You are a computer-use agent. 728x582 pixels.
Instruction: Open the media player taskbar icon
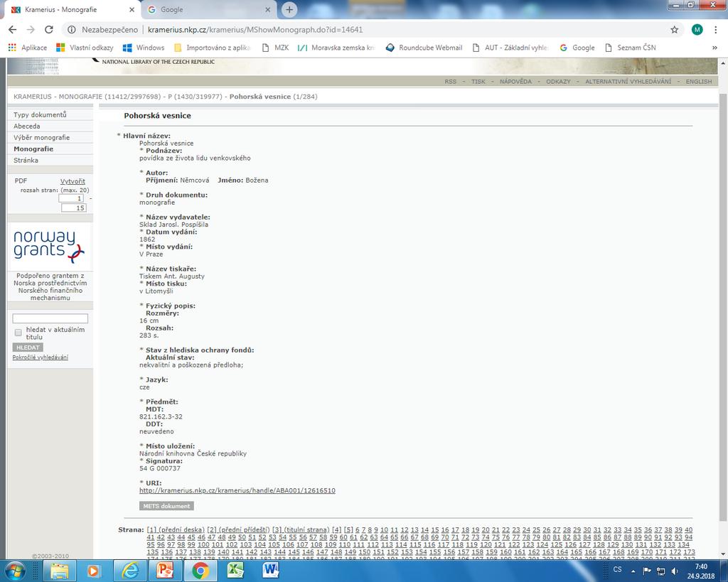(x=94, y=571)
